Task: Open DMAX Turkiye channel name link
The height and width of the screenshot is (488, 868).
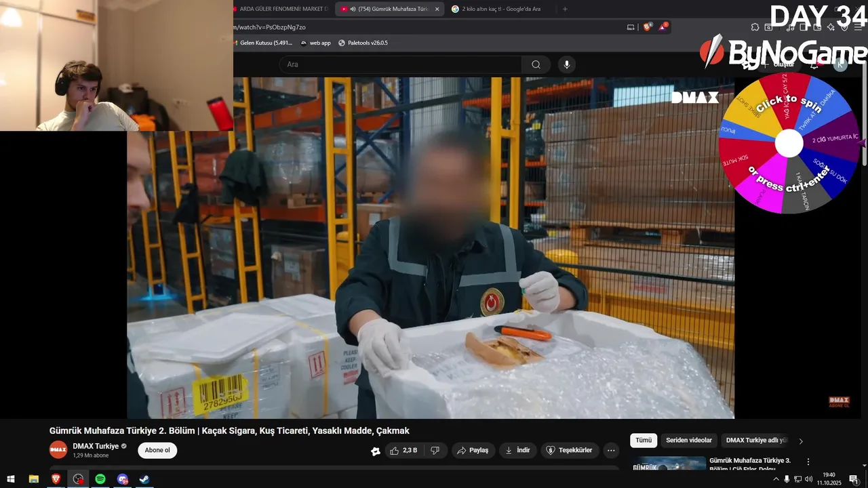Action: (x=96, y=446)
